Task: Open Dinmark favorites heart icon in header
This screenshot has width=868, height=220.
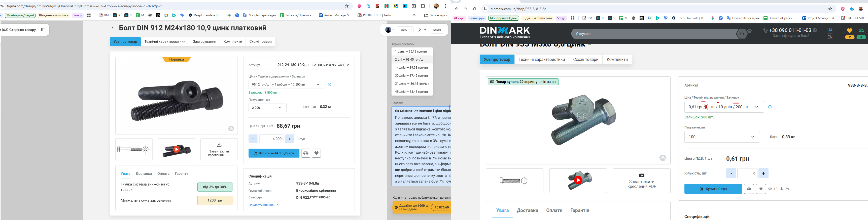Action: [849, 31]
